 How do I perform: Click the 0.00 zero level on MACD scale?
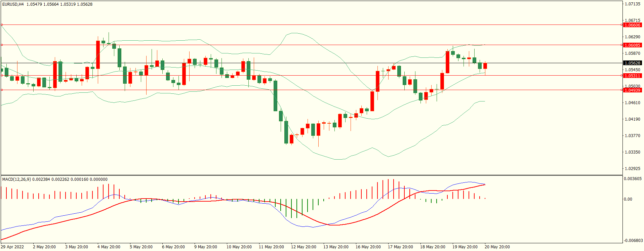628,199
